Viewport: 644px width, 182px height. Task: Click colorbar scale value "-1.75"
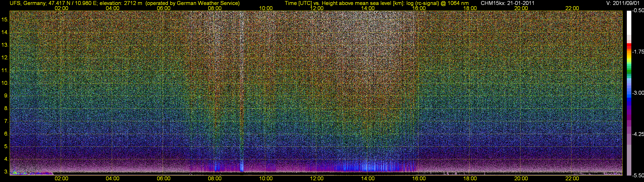coord(638,52)
